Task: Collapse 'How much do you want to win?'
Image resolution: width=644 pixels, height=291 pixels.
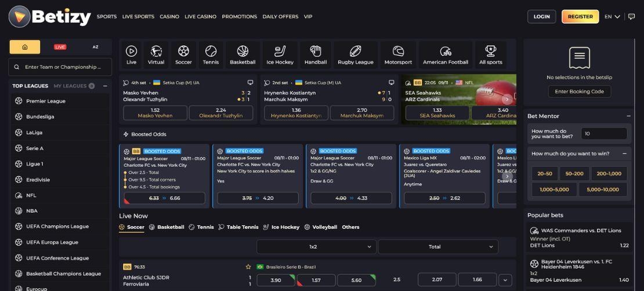Action: (x=624, y=154)
